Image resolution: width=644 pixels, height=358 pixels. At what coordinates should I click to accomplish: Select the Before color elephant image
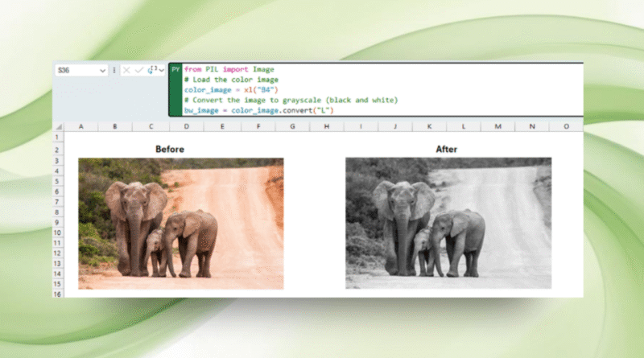pyautogui.click(x=180, y=223)
